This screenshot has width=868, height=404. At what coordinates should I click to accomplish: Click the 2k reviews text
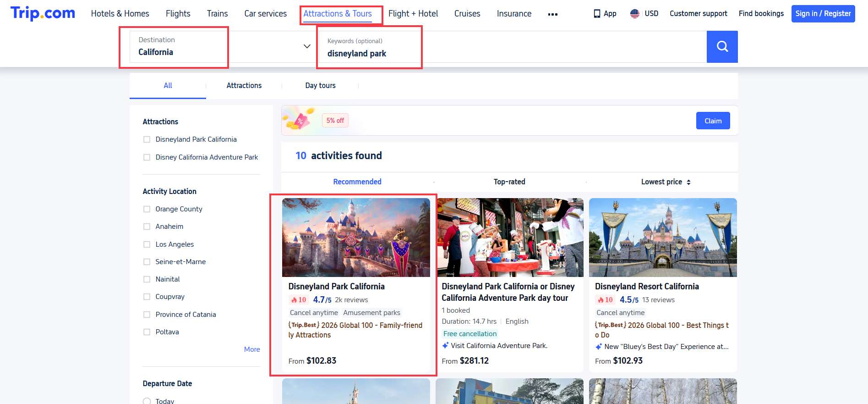[x=351, y=300]
